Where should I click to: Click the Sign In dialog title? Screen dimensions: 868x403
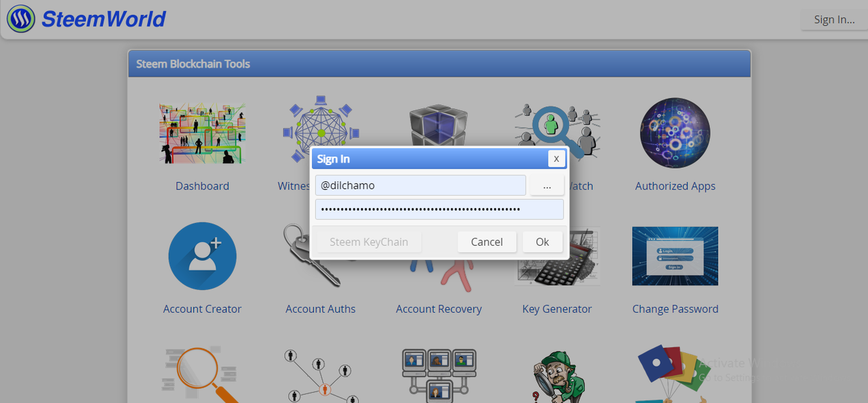(x=334, y=159)
